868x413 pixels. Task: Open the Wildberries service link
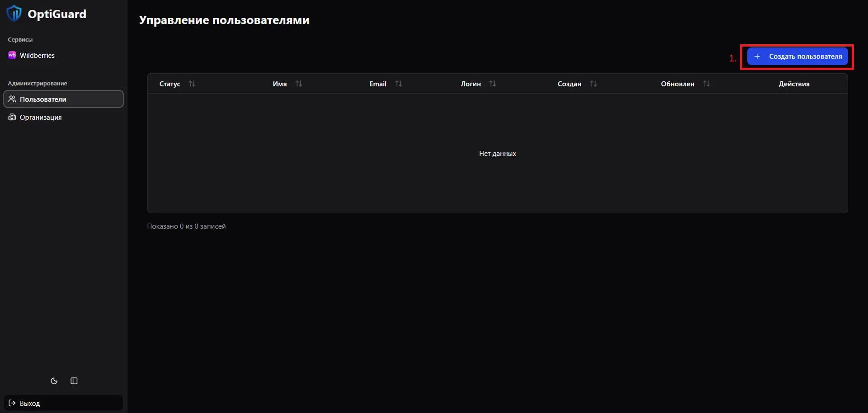[37, 55]
